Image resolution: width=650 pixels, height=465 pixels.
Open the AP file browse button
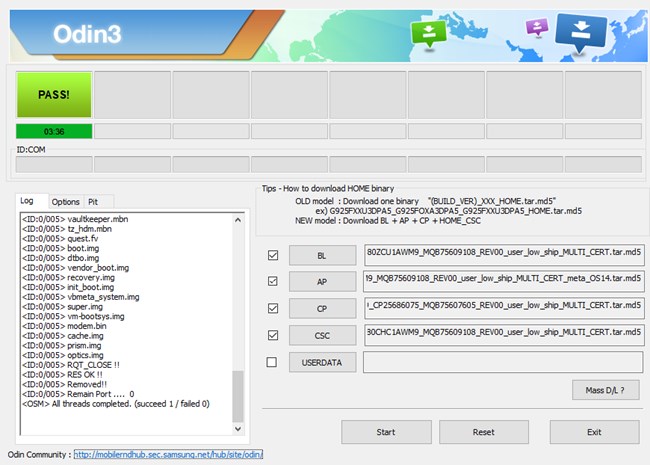pyautogui.click(x=322, y=282)
